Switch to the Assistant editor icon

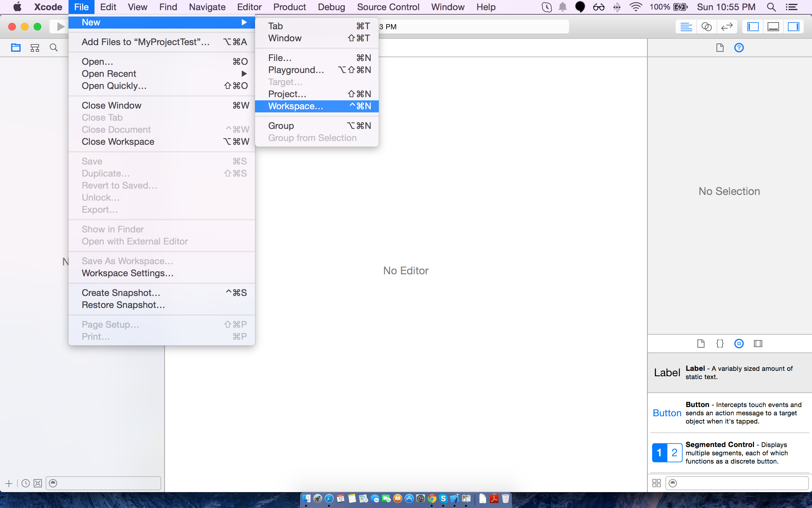[x=706, y=27]
